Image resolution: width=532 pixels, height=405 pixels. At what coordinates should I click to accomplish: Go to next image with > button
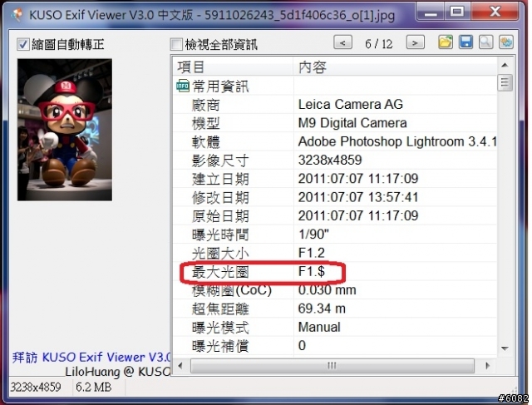(416, 42)
